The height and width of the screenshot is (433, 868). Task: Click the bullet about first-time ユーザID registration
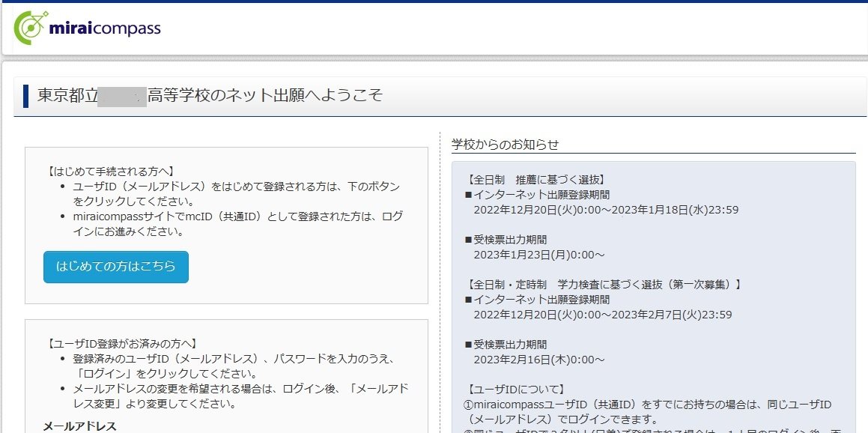[236, 193]
